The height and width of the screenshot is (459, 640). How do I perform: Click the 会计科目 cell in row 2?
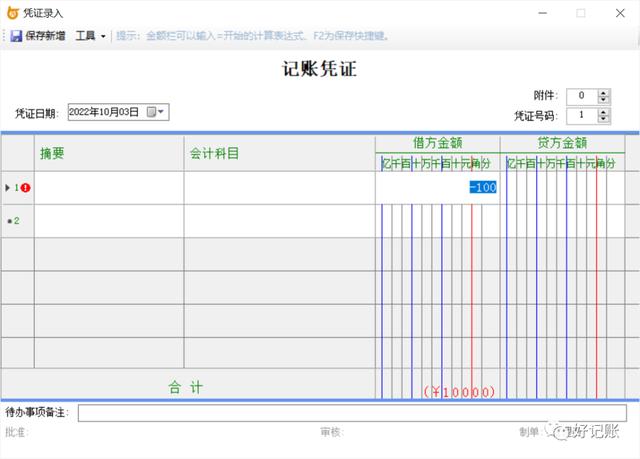[280, 221]
